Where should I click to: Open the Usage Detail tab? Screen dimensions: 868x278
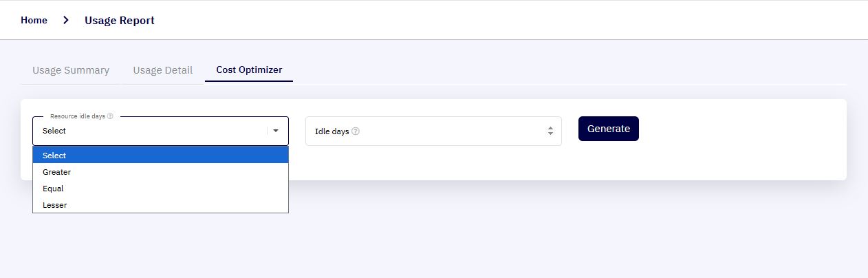click(x=162, y=70)
